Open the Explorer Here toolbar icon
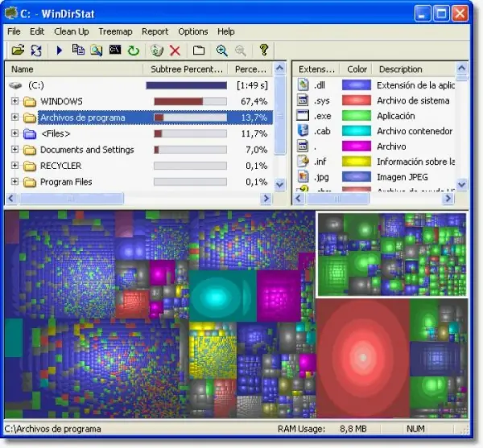The height and width of the screenshot is (448, 483). point(97,50)
